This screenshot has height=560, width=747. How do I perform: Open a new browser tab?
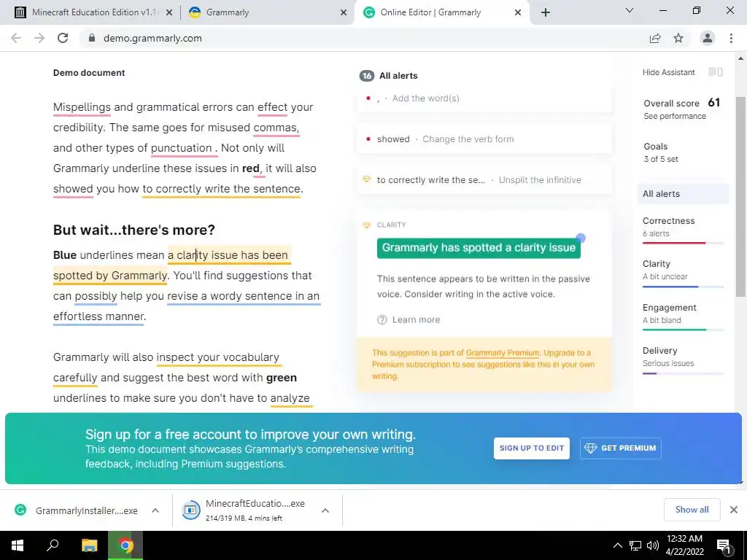click(x=546, y=12)
